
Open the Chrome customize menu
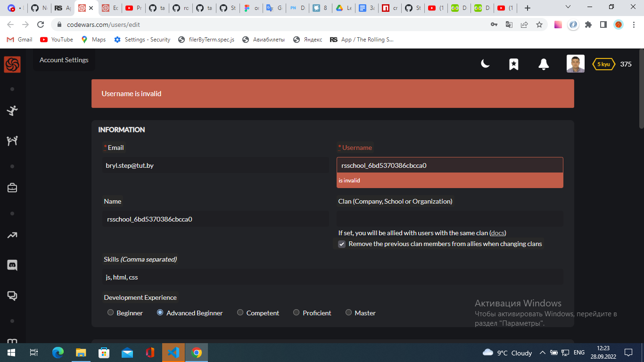633,25
